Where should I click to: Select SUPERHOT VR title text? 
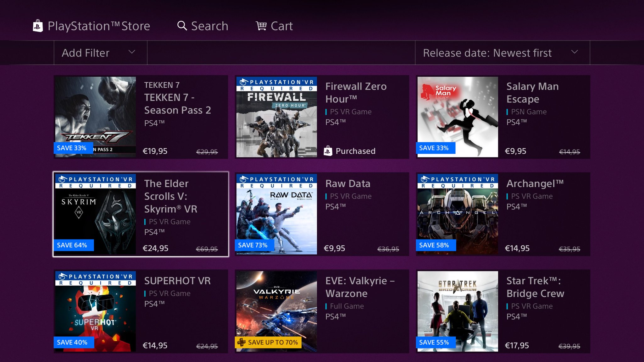177,281
